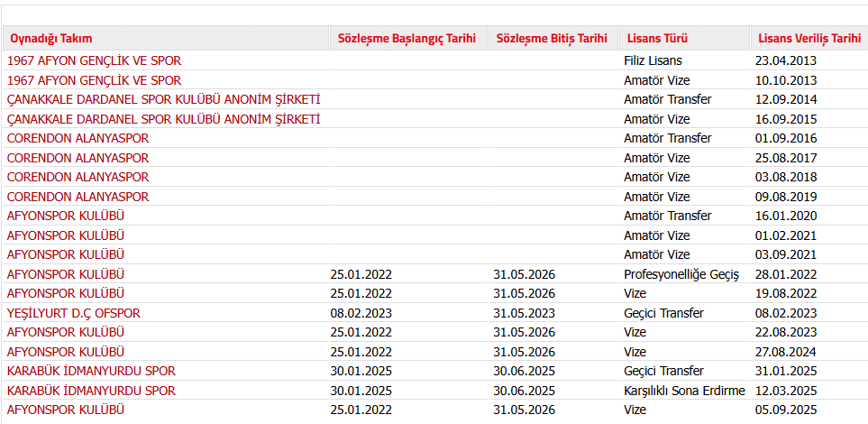Click the license date 23.04.2013
This screenshot has height=424, width=868.
[x=786, y=61]
